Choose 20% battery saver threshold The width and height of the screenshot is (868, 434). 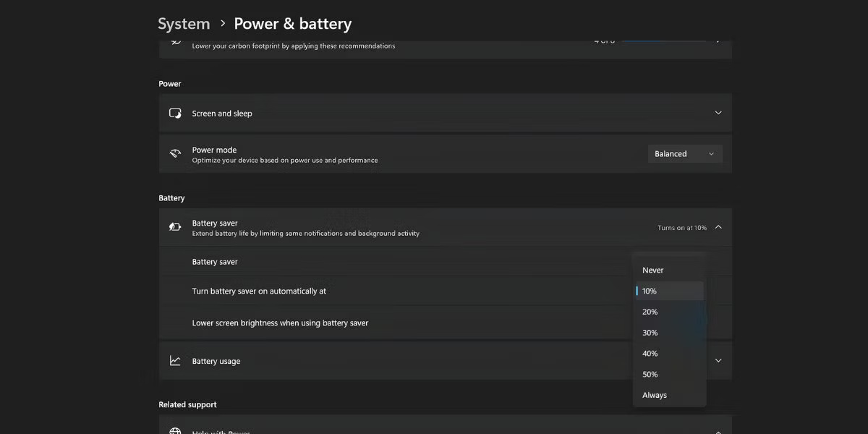(669, 311)
